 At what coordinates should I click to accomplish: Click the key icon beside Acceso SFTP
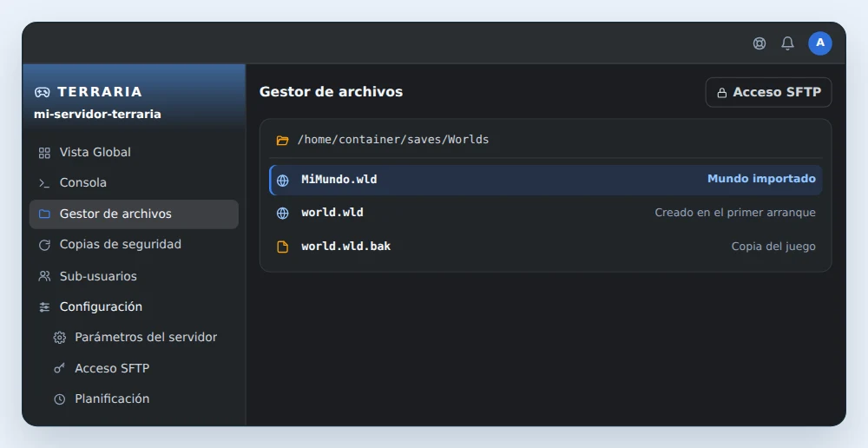[59, 368]
